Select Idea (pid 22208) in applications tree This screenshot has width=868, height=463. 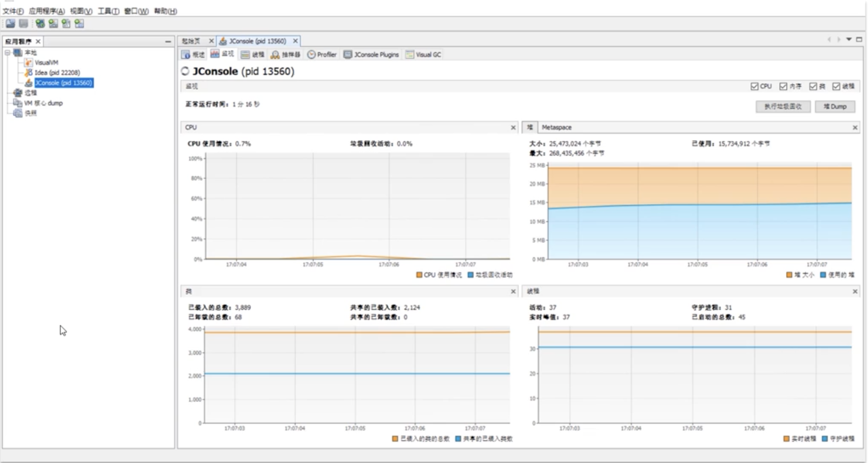click(57, 73)
